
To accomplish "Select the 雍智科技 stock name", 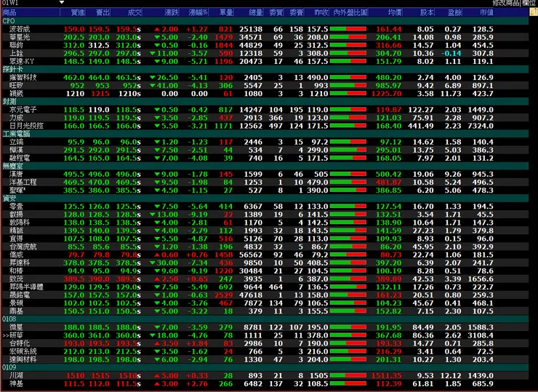I will pos(23,78).
